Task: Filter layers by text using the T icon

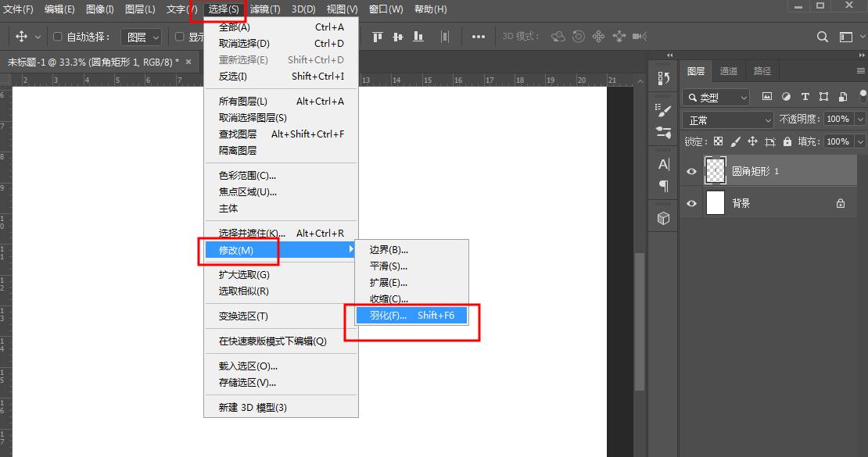Action: (x=805, y=96)
